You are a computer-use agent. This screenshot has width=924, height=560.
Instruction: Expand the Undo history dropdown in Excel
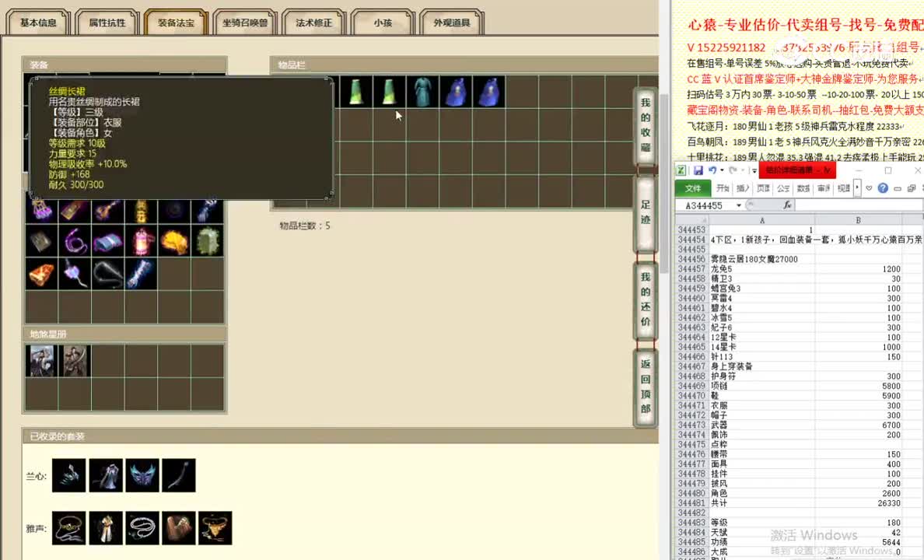click(x=722, y=170)
